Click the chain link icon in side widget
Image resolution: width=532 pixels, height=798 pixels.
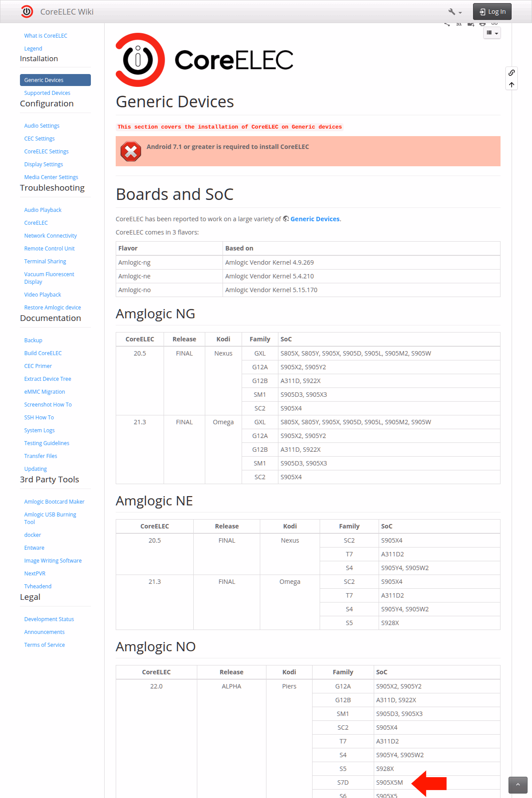[512, 73]
